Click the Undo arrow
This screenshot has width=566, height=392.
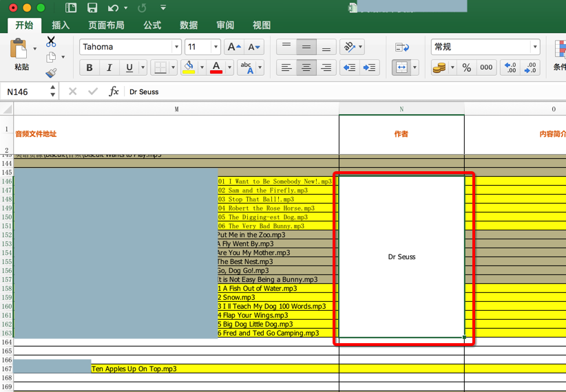(x=113, y=8)
